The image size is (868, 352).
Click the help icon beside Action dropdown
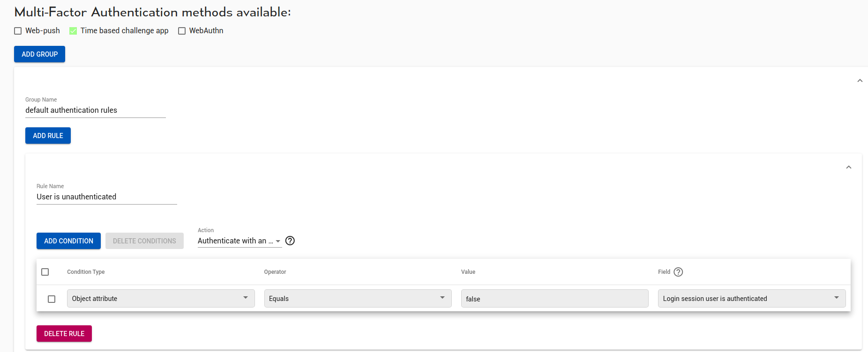click(x=290, y=241)
